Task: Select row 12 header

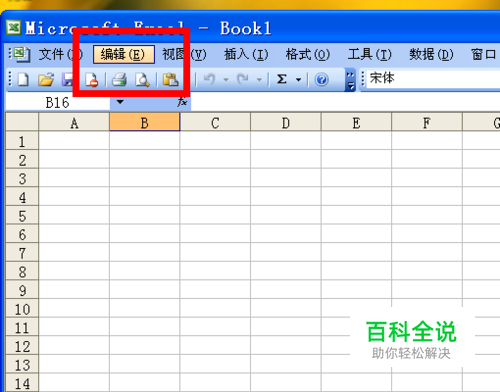Action: 22,345
